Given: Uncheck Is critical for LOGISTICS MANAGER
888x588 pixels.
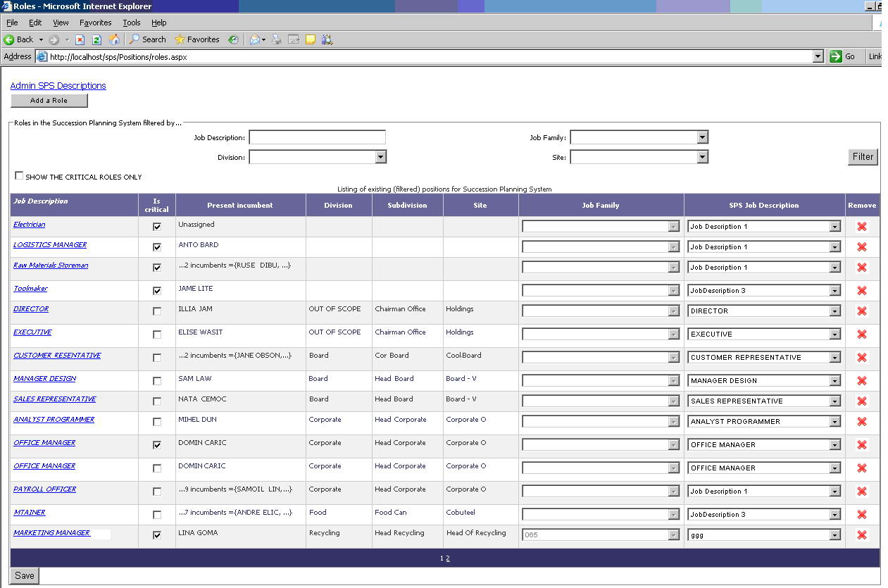Looking at the screenshot, I should pos(157,247).
